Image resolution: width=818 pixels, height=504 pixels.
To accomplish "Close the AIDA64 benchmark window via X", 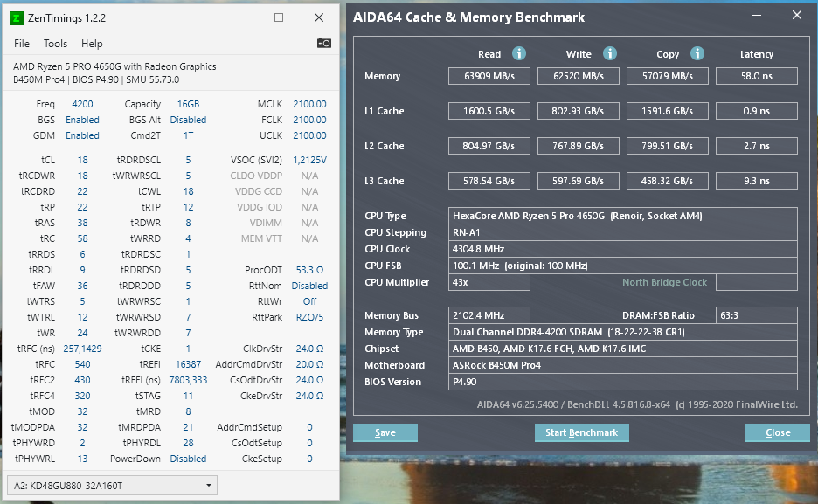I will coord(797,16).
